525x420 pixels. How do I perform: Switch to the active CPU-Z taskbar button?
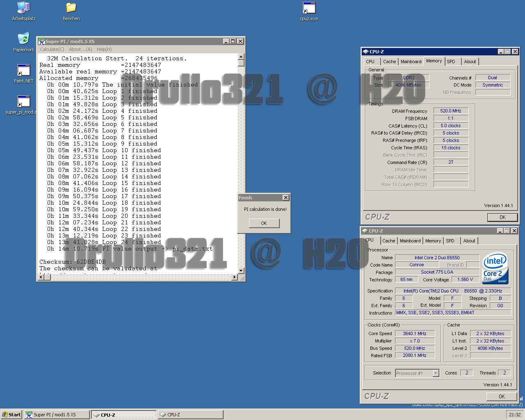coord(124,415)
